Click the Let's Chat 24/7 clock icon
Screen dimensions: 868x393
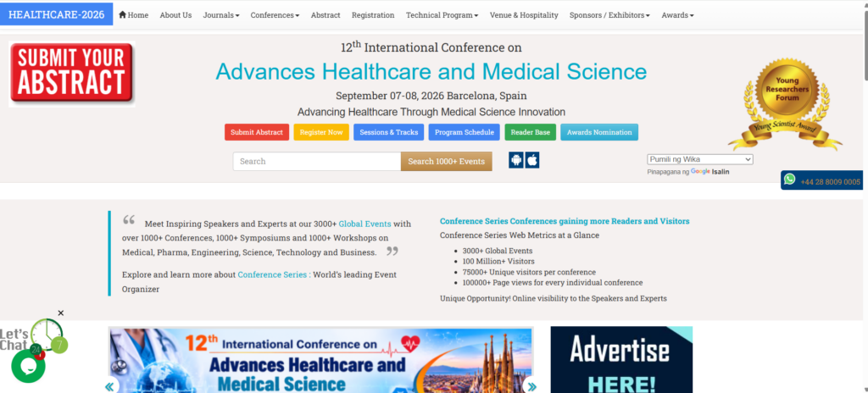tap(47, 335)
